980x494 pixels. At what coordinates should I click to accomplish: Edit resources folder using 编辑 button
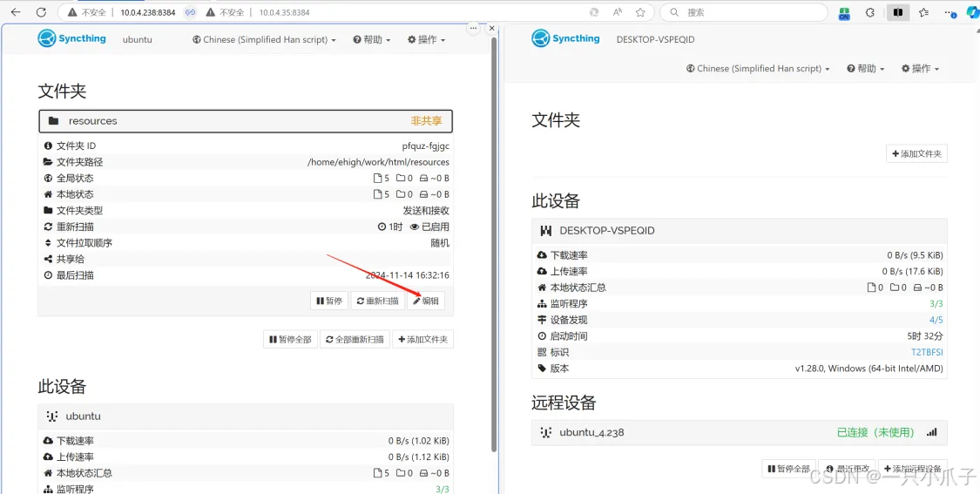(426, 301)
